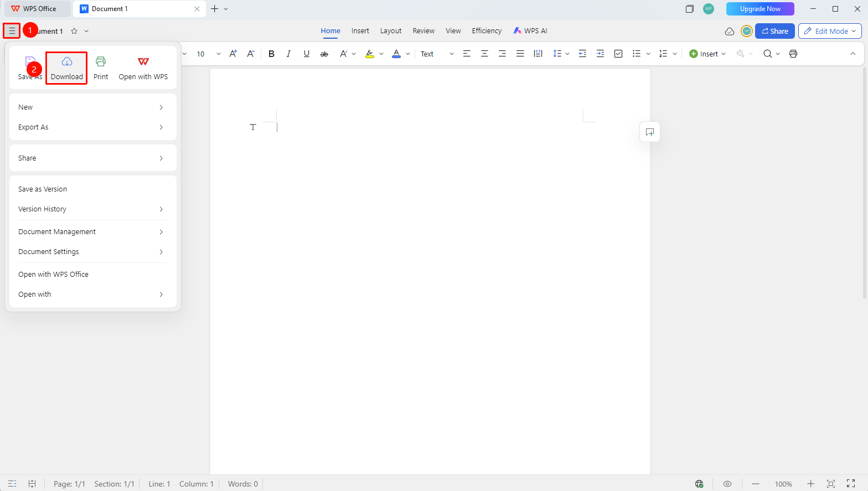The width and height of the screenshot is (868, 491).
Task: Open the Insert dropdown in the toolbar
Action: point(707,54)
